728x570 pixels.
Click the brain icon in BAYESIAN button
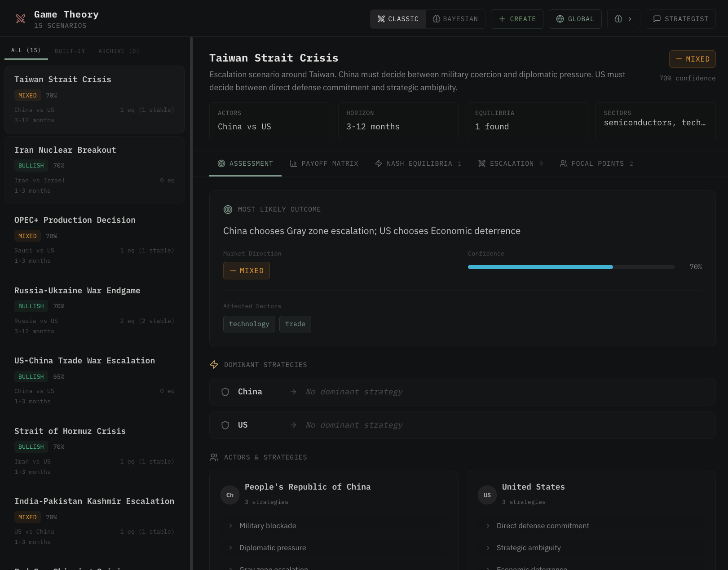coord(436,19)
